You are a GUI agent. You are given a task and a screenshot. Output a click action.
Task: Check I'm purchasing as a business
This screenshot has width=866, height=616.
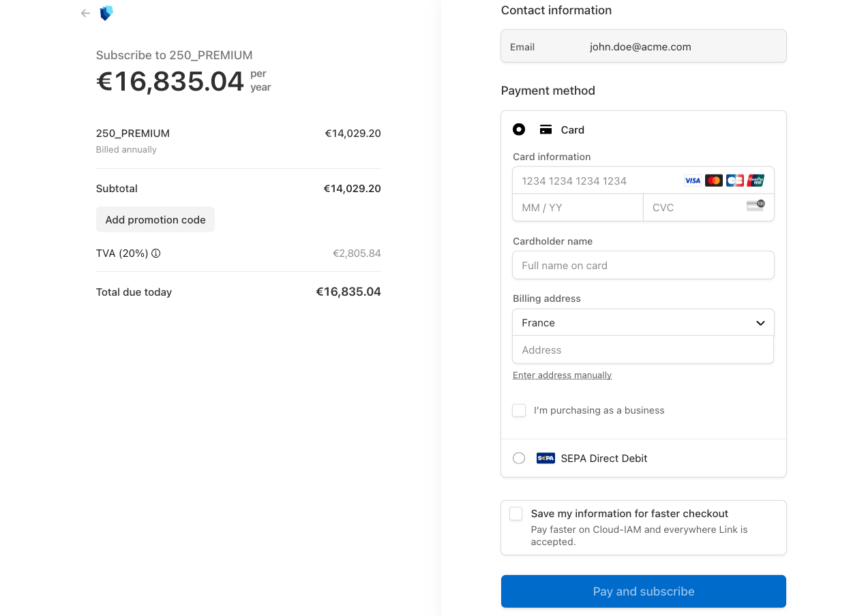coord(519,410)
